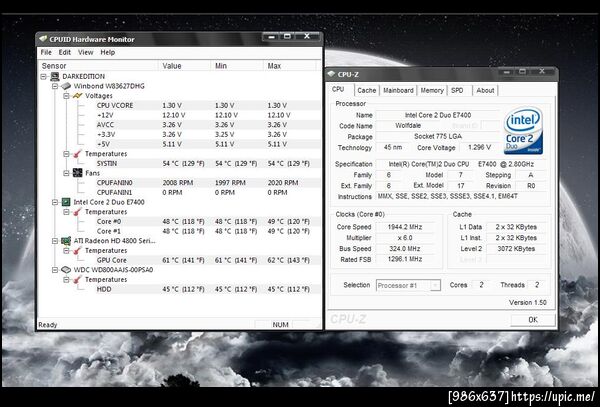
Task: Switch to the Mainboard tab in CPU-Z
Action: [x=398, y=90]
